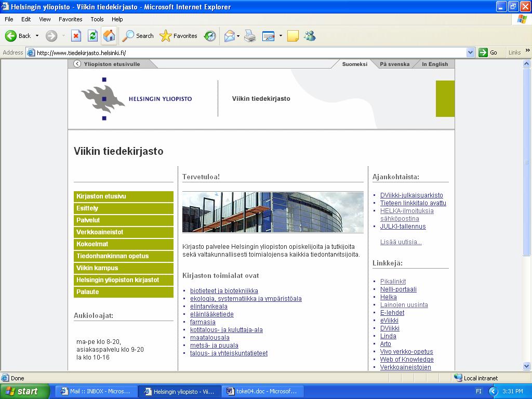Switch to In English language tab
The height and width of the screenshot is (399, 532).
tap(435, 64)
